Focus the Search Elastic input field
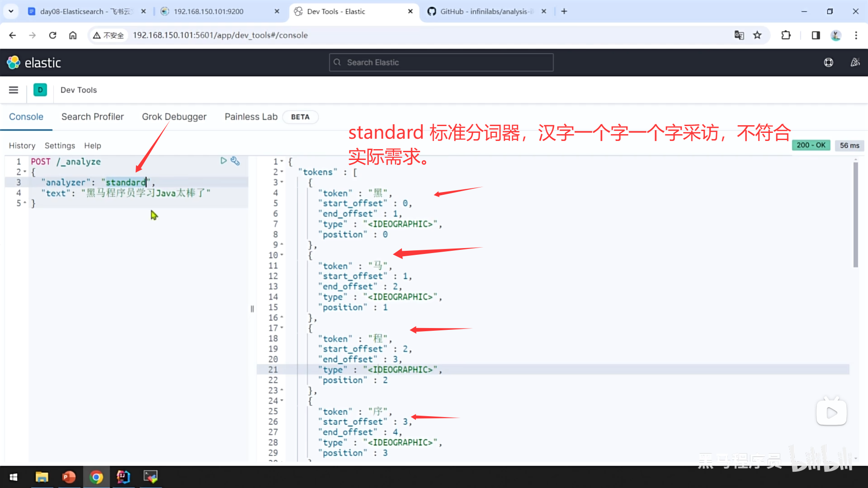This screenshot has width=868, height=488. [x=441, y=62]
